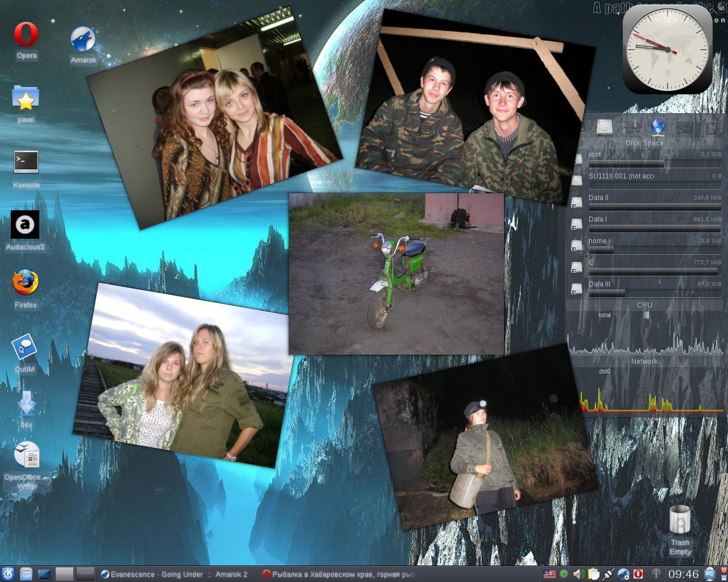This screenshot has width=728, height=582.
Task: Toggle the hard disk monitor icon
Action: pyautogui.click(x=605, y=127)
